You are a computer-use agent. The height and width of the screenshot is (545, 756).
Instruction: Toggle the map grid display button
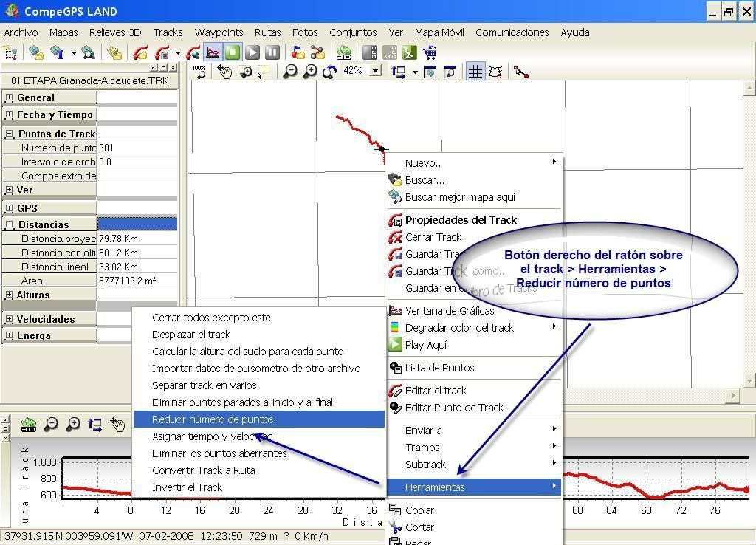click(475, 72)
